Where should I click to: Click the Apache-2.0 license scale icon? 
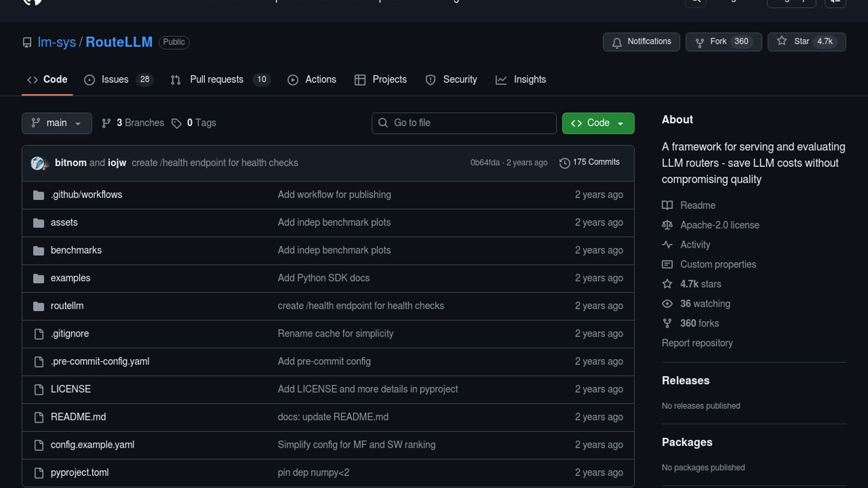tap(667, 225)
